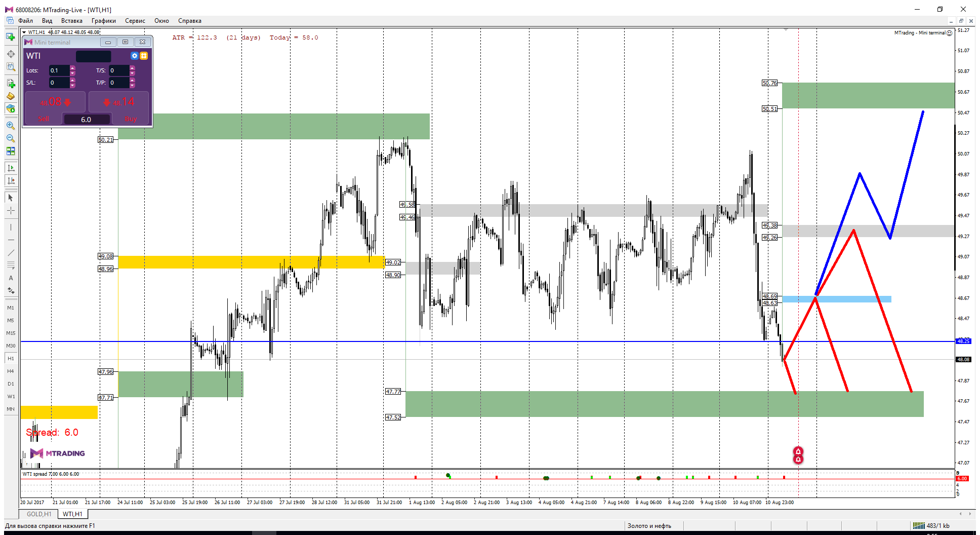Click the blue 48.25 price level label
This screenshot has height=535, width=980.
tap(963, 341)
